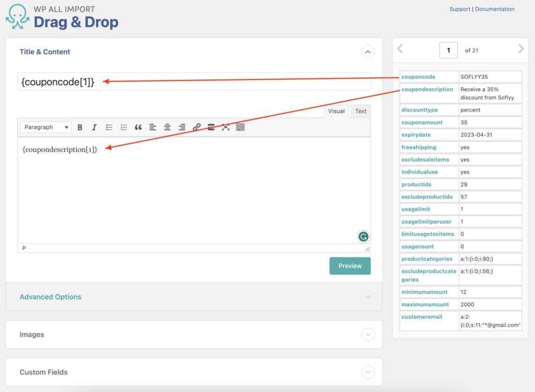This screenshot has height=392, width=535.
Task: Expand the Custom Fields section
Action: [x=368, y=372]
